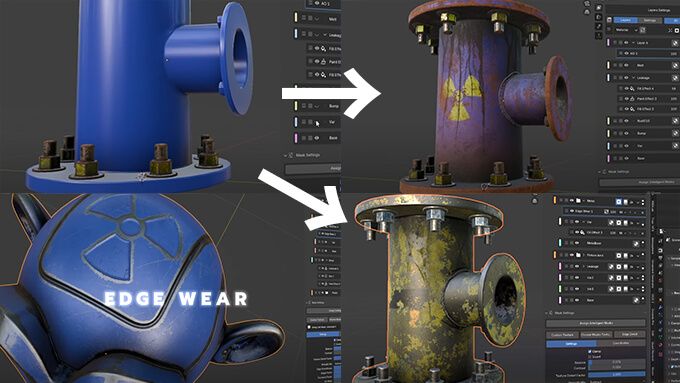The width and height of the screenshot is (680, 383).
Task: Click the refresh icon beside Material dropdown
Action: (x=643, y=30)
